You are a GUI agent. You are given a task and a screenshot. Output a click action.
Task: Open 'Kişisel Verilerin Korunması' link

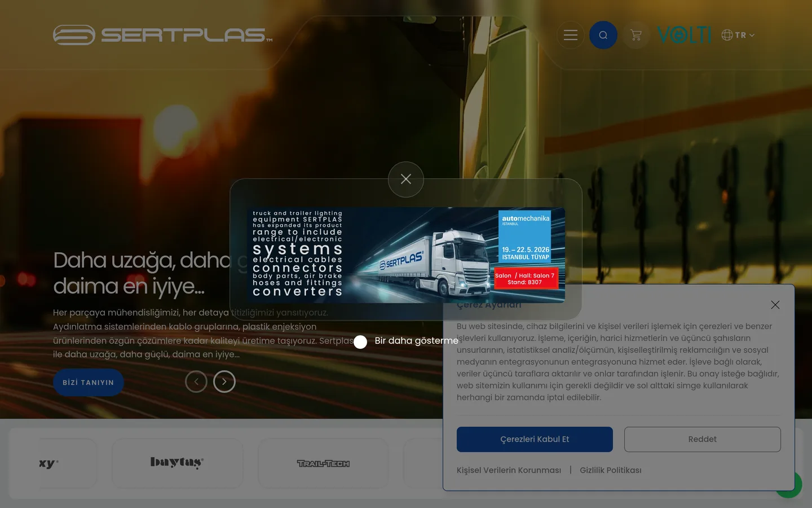click(x=509, y=470)
